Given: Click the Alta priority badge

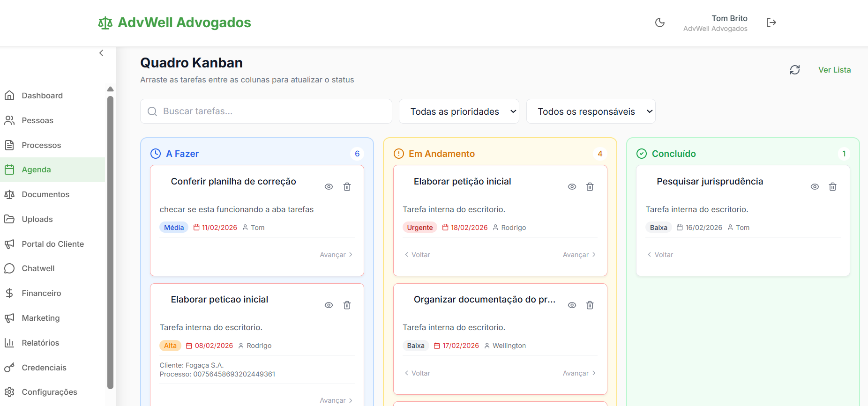Looking at the screenshot, I should (170, 346).
